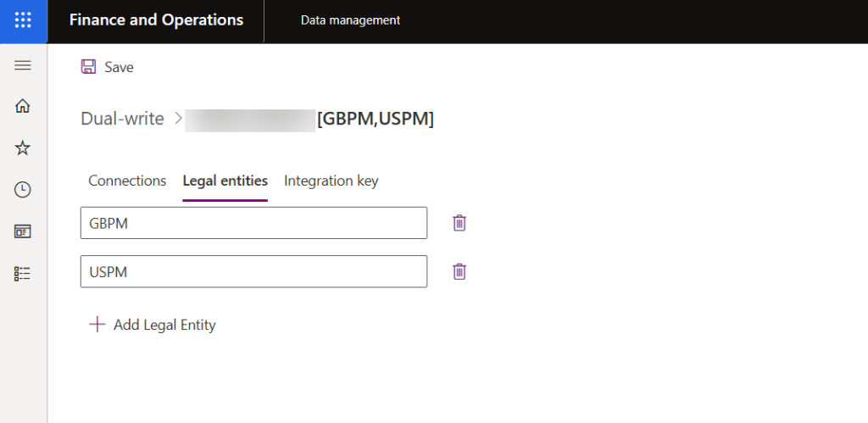Remove the USPM legal entity row

pyautogui.click(x=459, y=271)
